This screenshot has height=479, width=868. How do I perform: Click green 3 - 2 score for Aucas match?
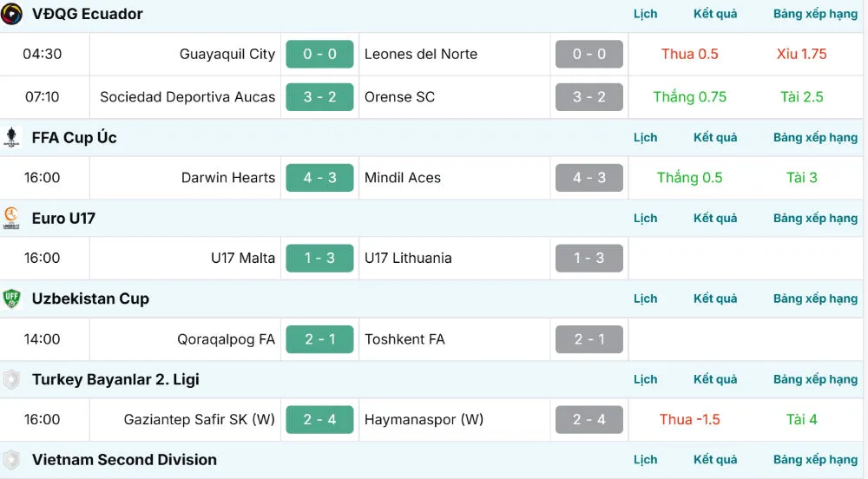click(319, 97)
